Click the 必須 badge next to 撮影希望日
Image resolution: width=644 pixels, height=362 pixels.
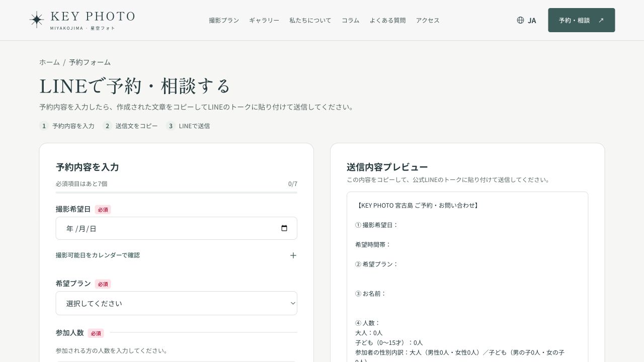103,210
